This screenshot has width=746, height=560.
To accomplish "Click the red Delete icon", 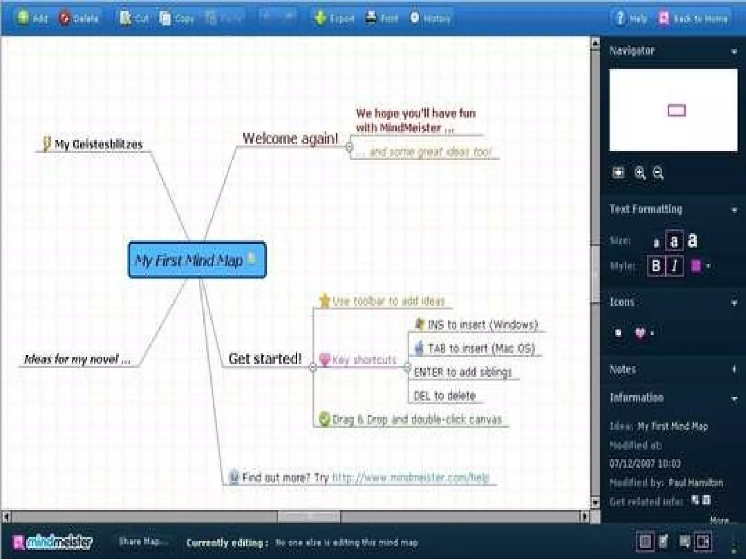I will (65, 18).
